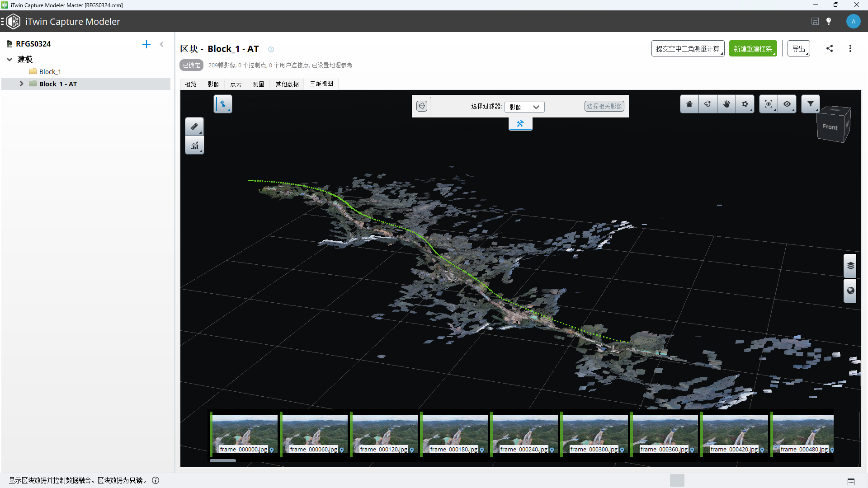
Task: Open the 影像 selection filter dropdown
Action: [x=524, y=107]
